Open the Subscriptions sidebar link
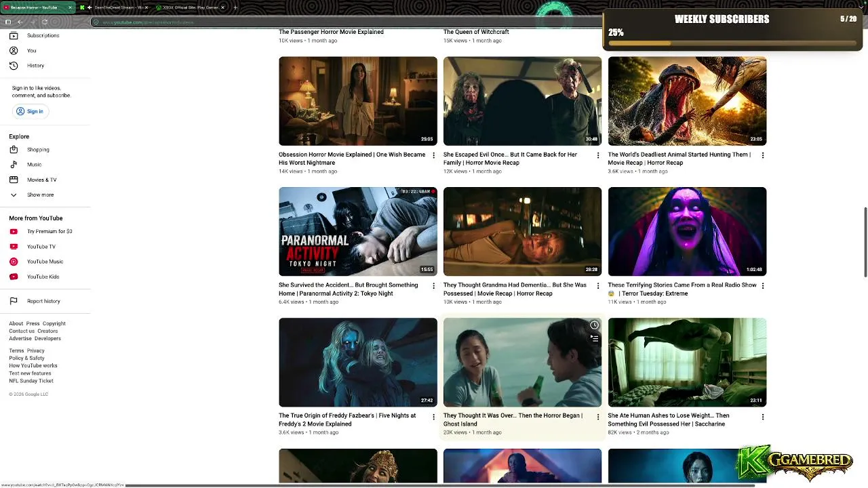Image resolution: width=868 pixels, height=488 pixels. 43,35
